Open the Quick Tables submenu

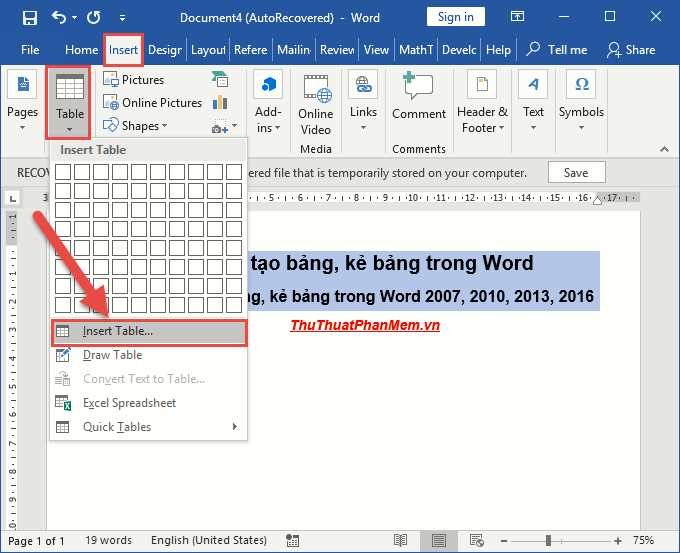(x=149, y=427)
